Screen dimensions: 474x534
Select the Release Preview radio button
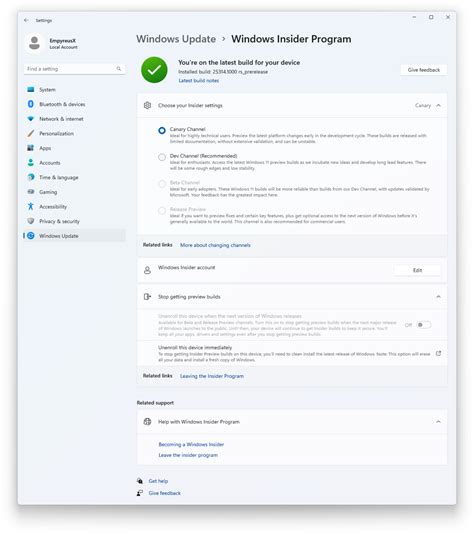click(x=162, y=210)
